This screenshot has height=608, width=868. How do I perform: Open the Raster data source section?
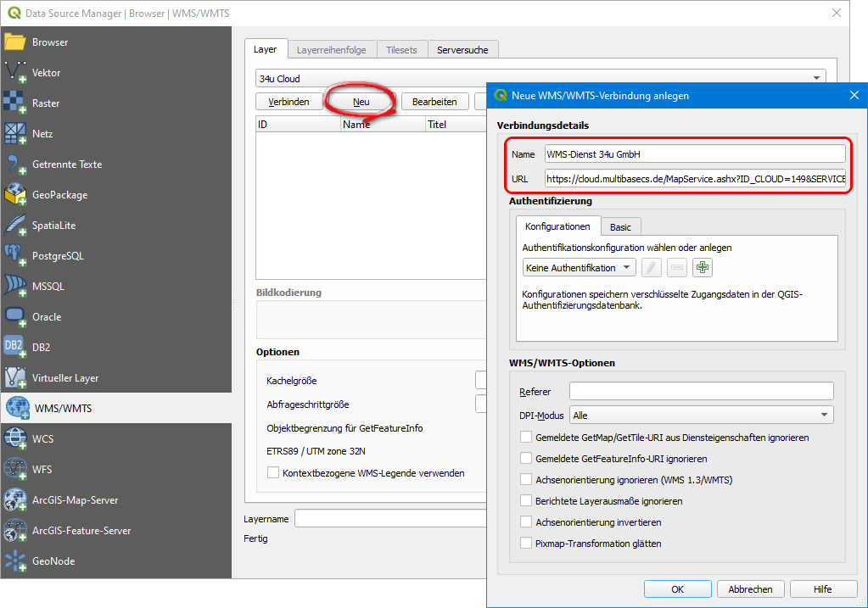(x=16, y=103)
